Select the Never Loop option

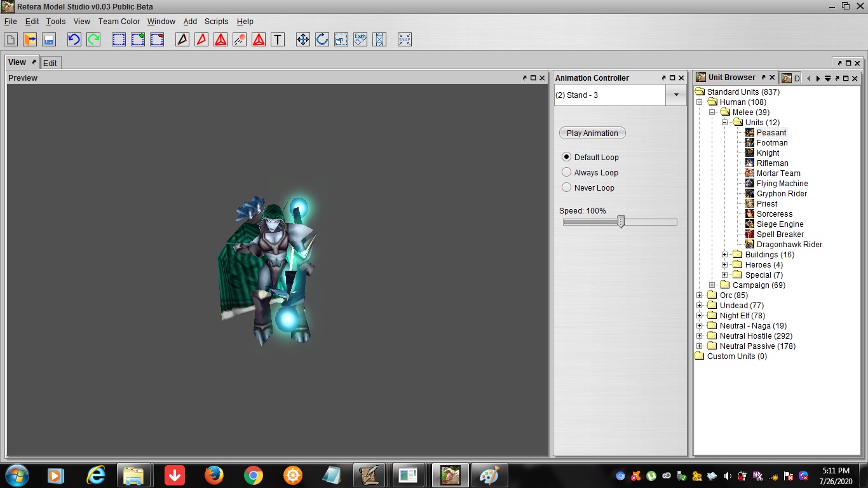588,187
